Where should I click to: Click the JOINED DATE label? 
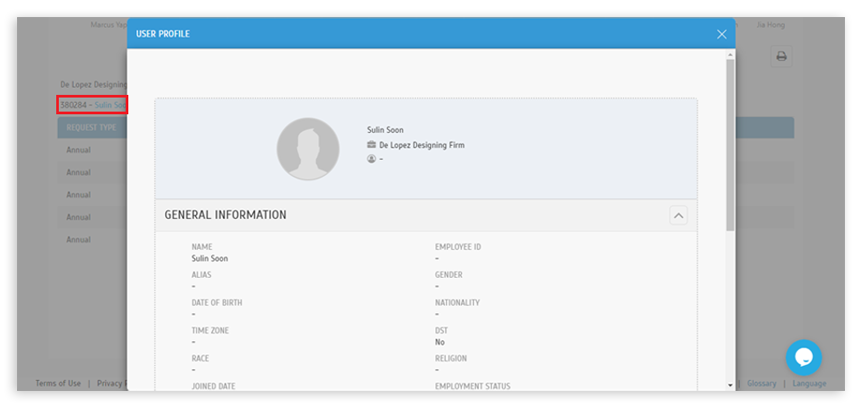pyautogui.click(x=214, y=386)
